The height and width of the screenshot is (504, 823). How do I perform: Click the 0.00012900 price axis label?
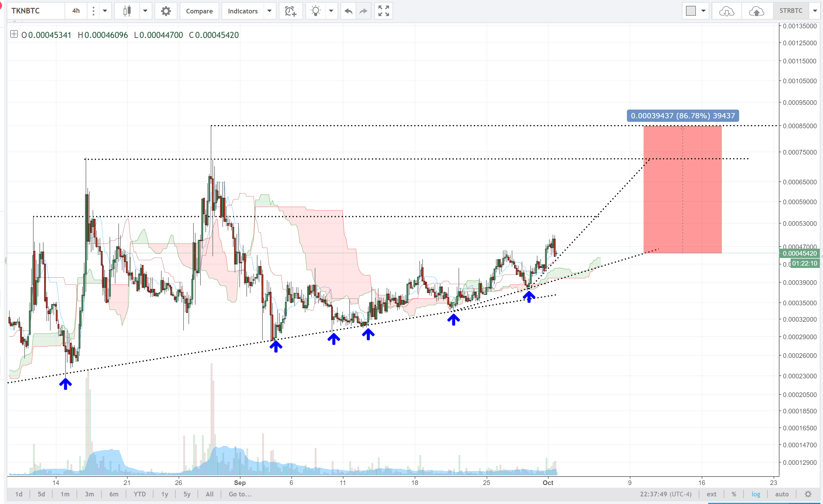click(799, 462)
